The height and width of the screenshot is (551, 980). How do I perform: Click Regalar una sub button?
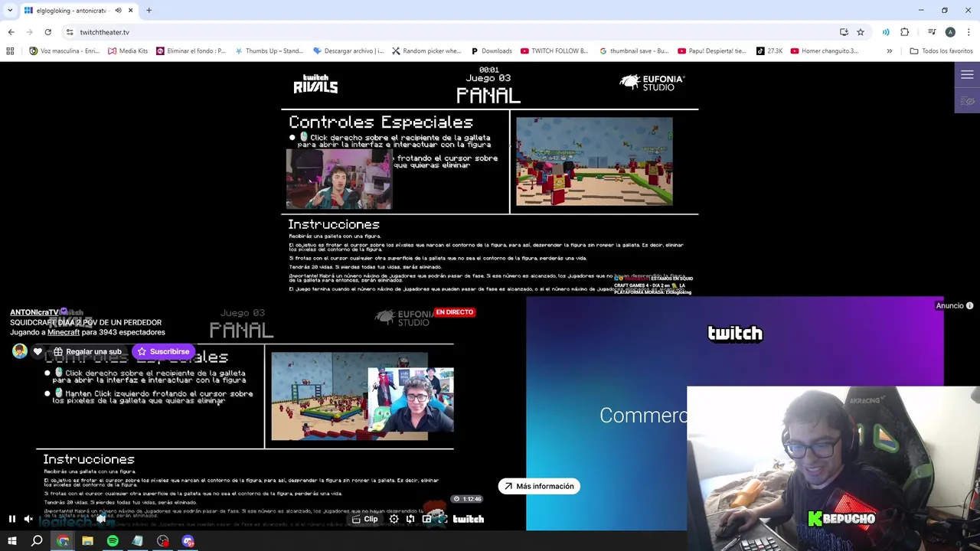[x=87, y=351]
